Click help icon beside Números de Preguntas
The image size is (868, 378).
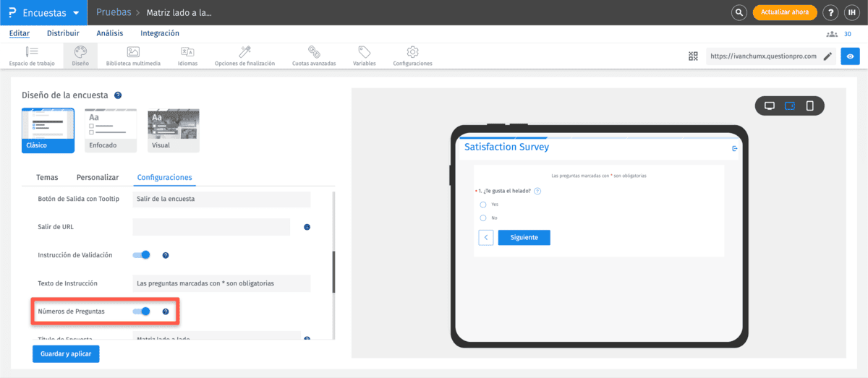pyautogui.click(x=166, y=312)
